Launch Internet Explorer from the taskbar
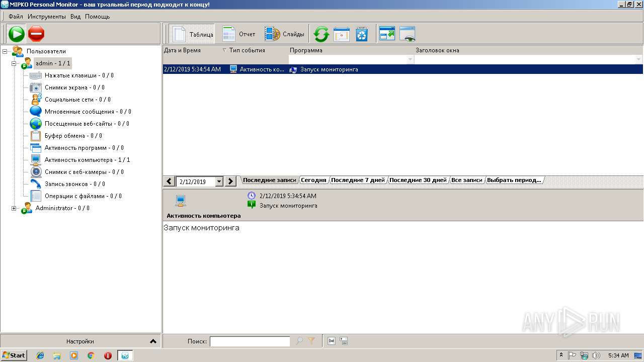 [x=40, y=355]
